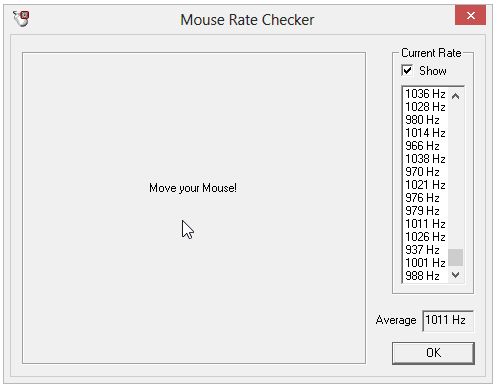Select the 966 Hz entry

coord(425,146)
